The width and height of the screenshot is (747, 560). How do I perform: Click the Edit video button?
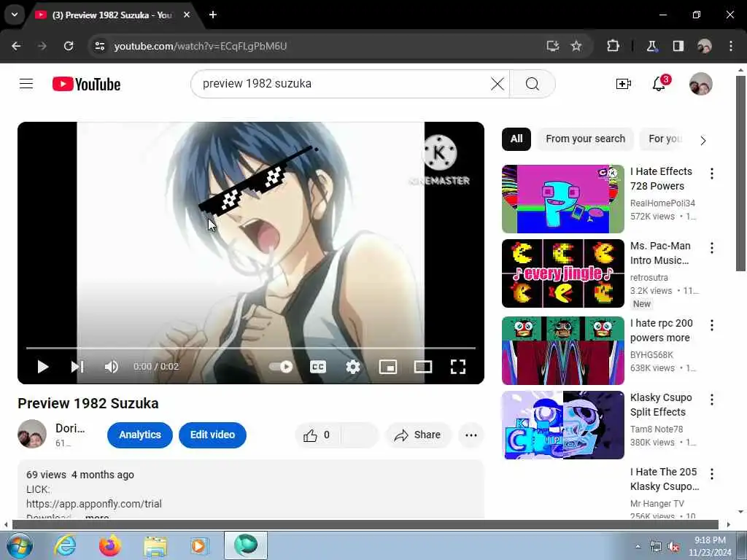[212, 435]
